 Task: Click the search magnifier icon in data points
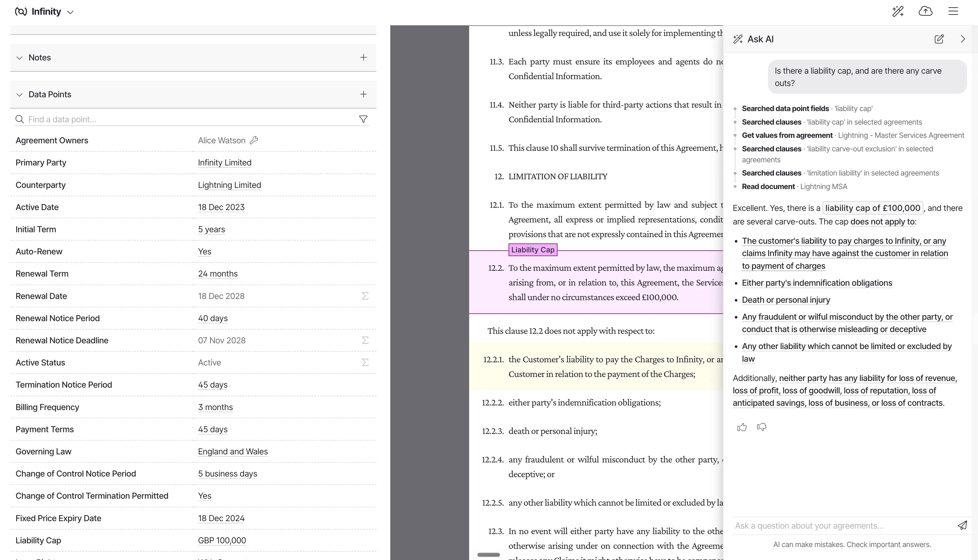pos(20,119)
